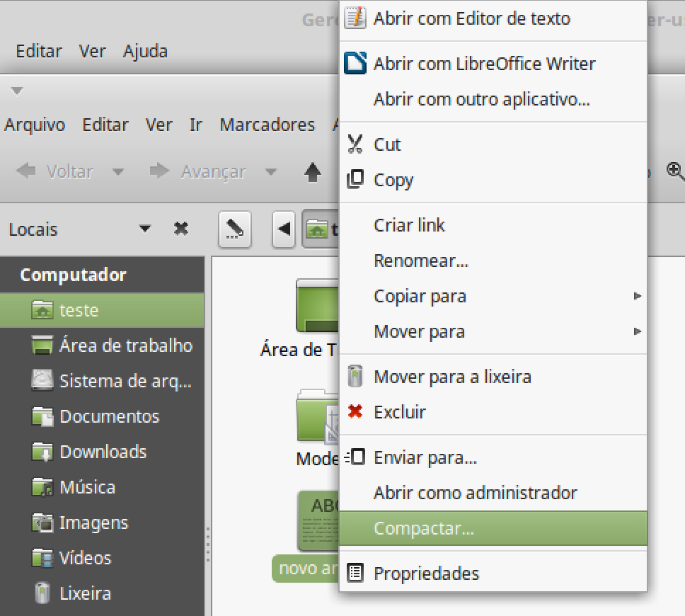Click the Propriedades icon in context menu
Viewport: 685px width, 616px height.
[355, 573]
